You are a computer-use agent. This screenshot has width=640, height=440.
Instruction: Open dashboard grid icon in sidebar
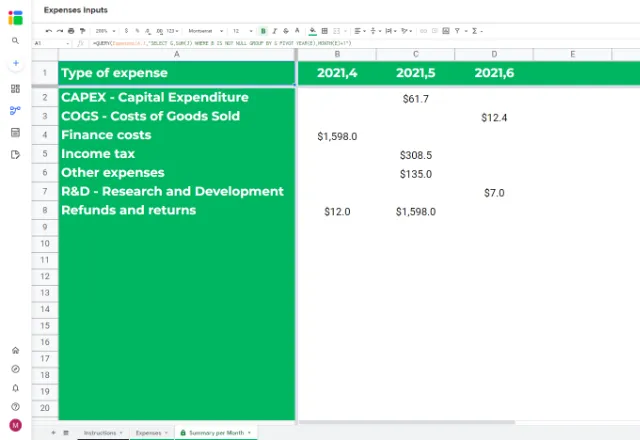tap(16, 89)
